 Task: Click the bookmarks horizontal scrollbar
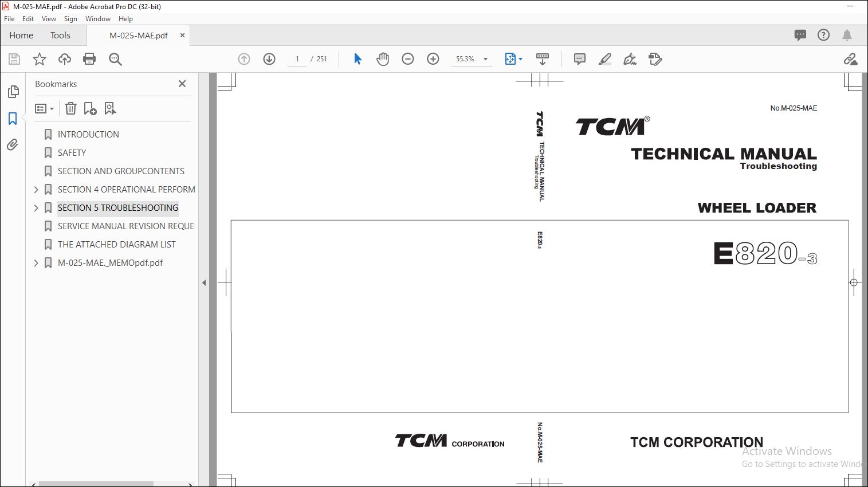(96, 484)
